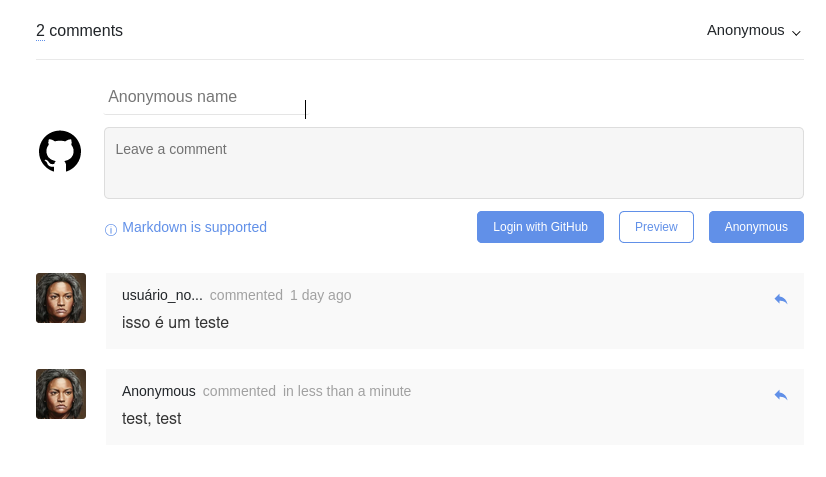The height and width of the screenshot is (477, 826).
Task: Click the chevron arrow next to Anonymous
Action: (796, 32)
